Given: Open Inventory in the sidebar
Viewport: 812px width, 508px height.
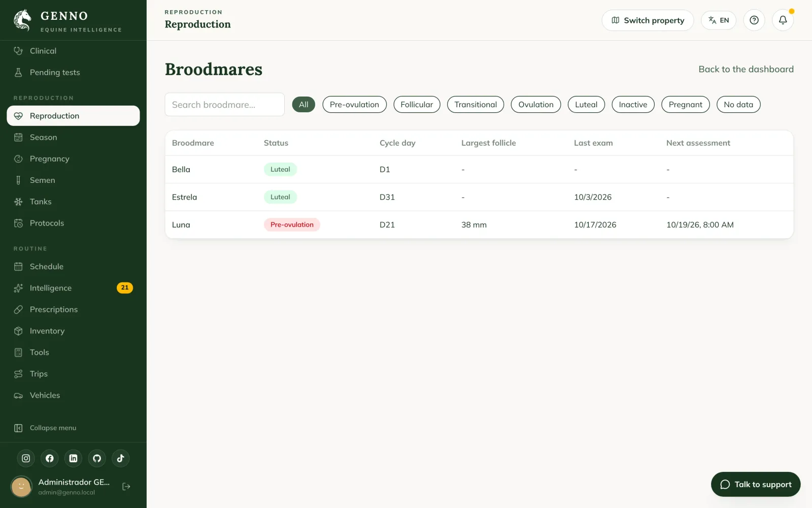Looking at the screenshot, I should 73,331.
